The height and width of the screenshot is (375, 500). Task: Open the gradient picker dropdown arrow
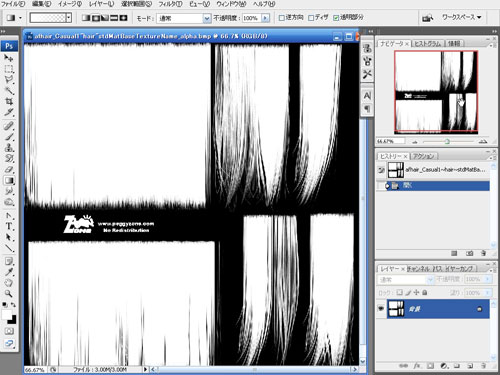pos(69,18)
